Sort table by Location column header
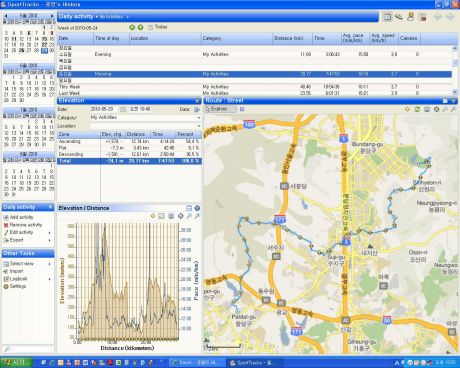 click(x=165, y=38)
